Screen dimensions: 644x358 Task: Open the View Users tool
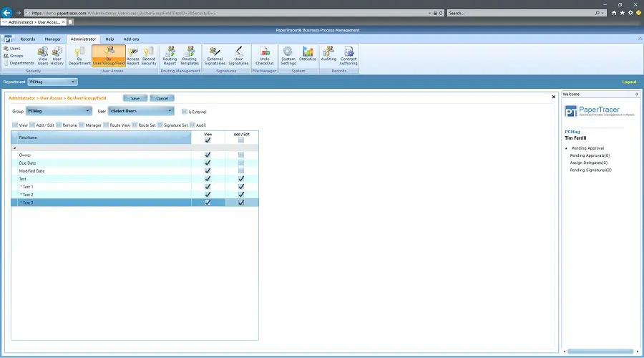[x=43, y=55]
